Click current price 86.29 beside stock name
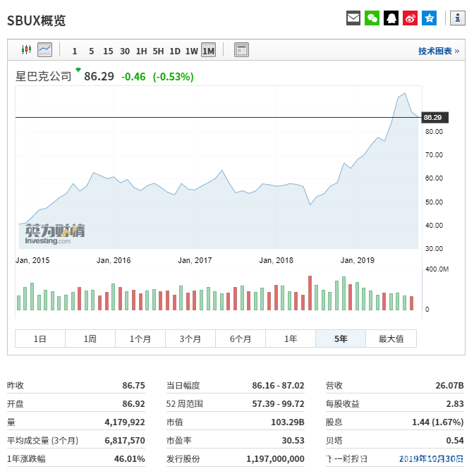Screen dimensions: 474x476 [99, 76]
